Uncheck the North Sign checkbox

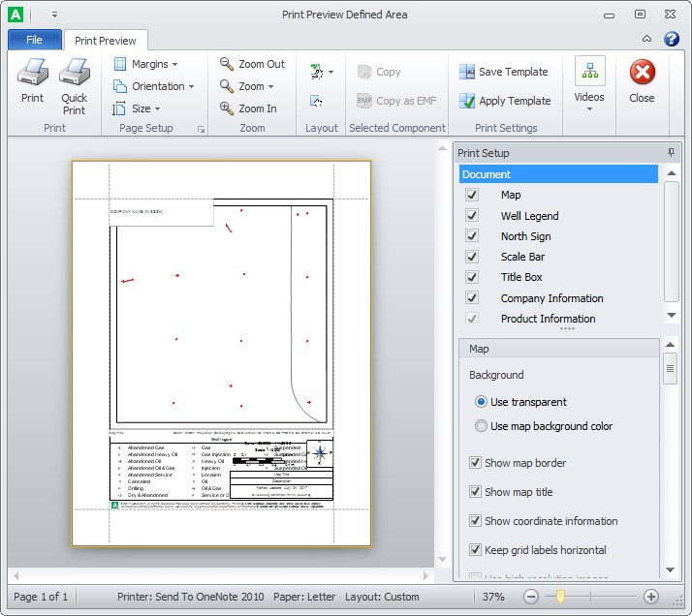[x=472, y=236]
